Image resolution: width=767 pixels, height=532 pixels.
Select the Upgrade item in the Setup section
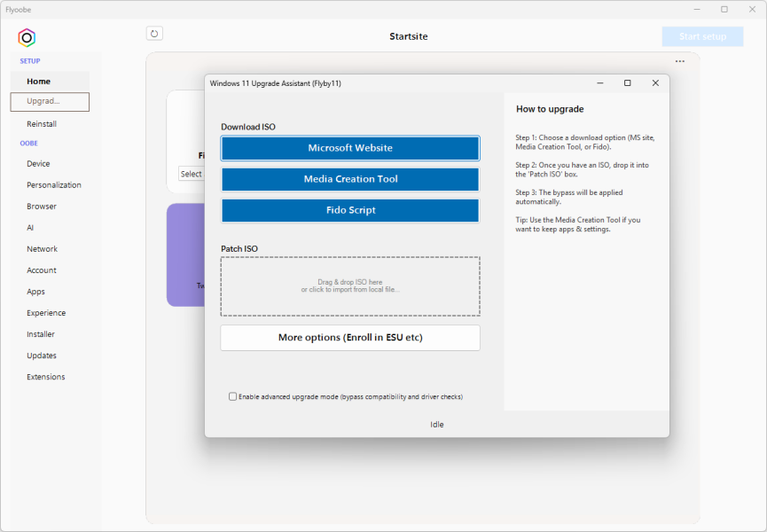[50, 101]
